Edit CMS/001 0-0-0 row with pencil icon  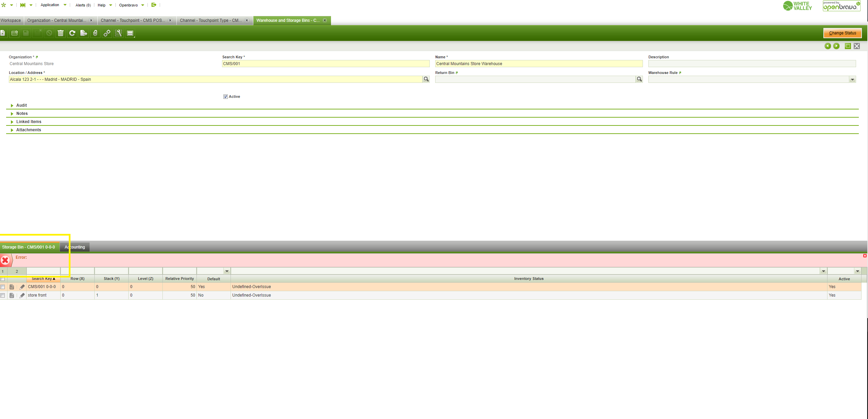22,287
